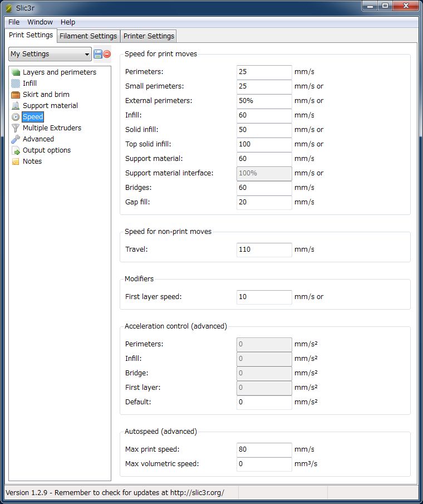Click the status bar version text
The height and width of the screenshot is (504, 423).
115,492
